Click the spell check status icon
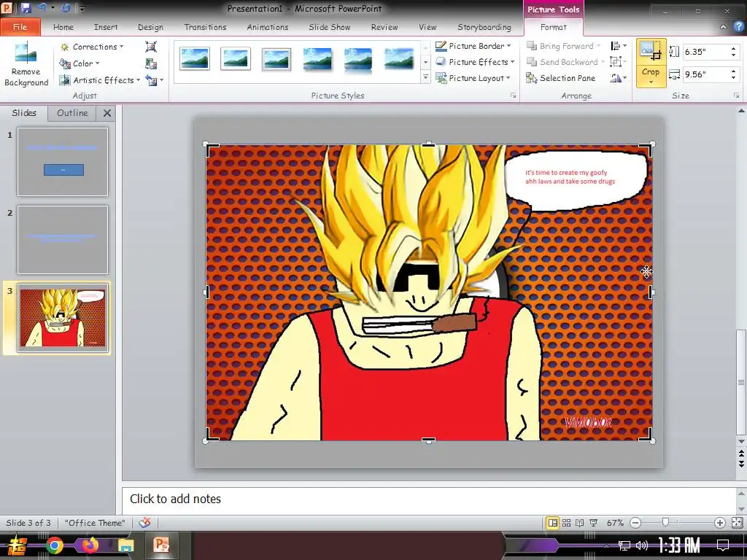Screen dimensions: 747x560 pos(145,523)
